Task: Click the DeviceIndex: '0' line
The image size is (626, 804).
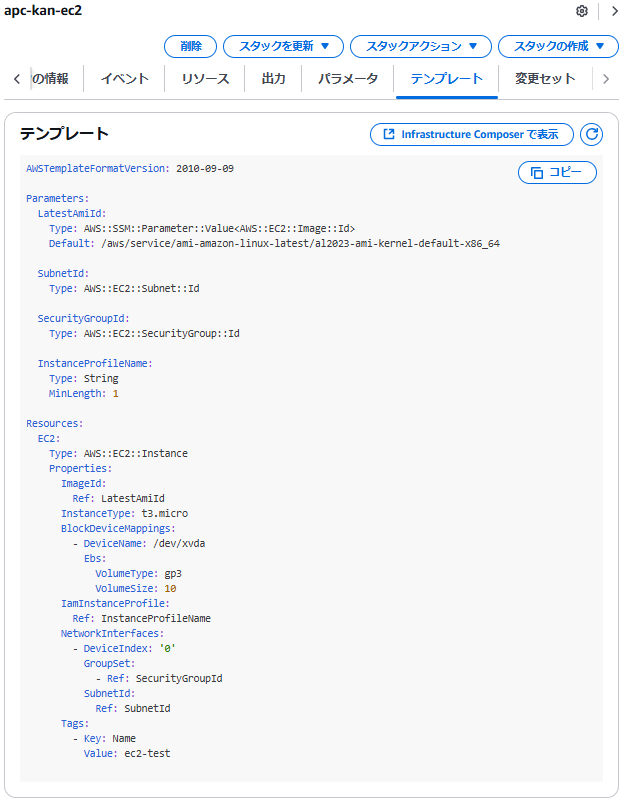Action: [x=130, y=648]
